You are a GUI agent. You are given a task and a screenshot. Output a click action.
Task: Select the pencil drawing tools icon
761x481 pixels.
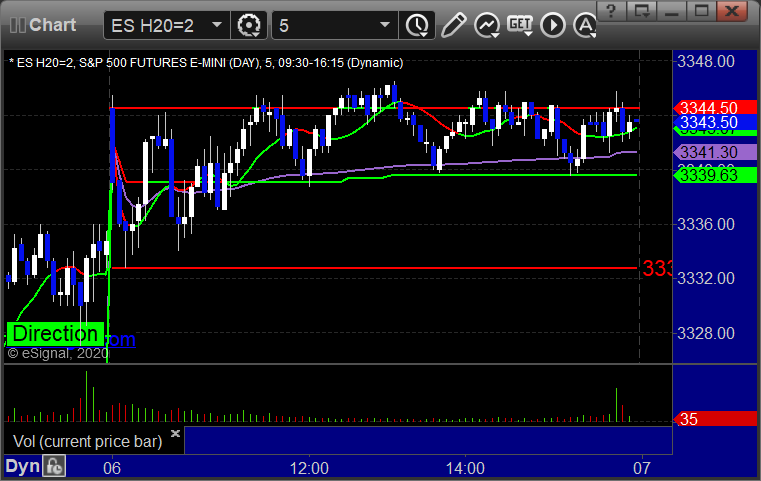(x=453, y=25)
